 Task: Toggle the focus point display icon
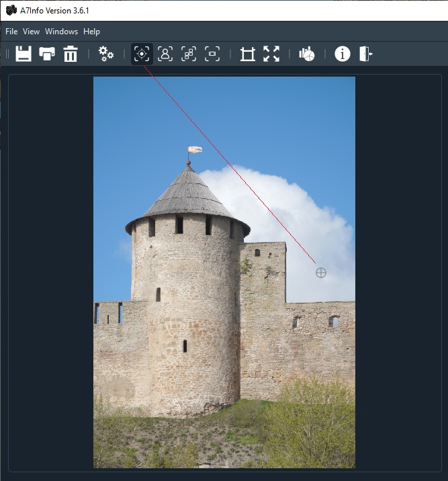[142, 54]
